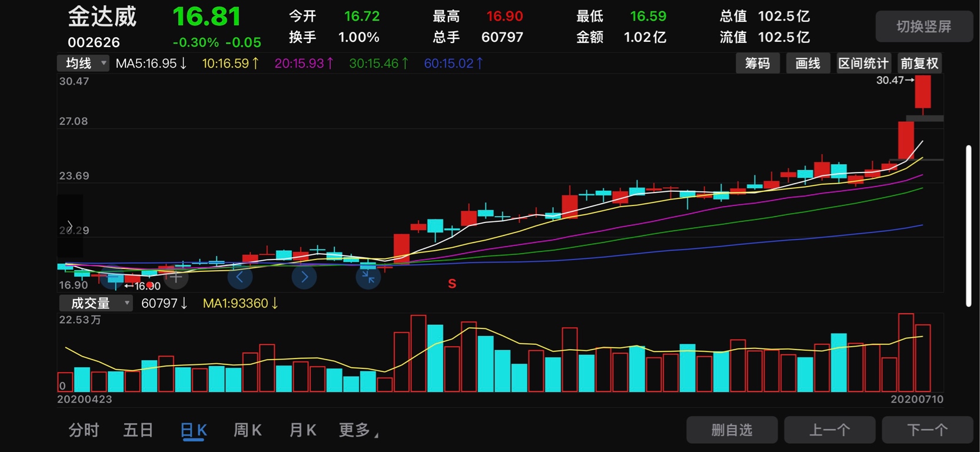
Task: Change the 前复权 adjustment setting
Action: (919, 64)
